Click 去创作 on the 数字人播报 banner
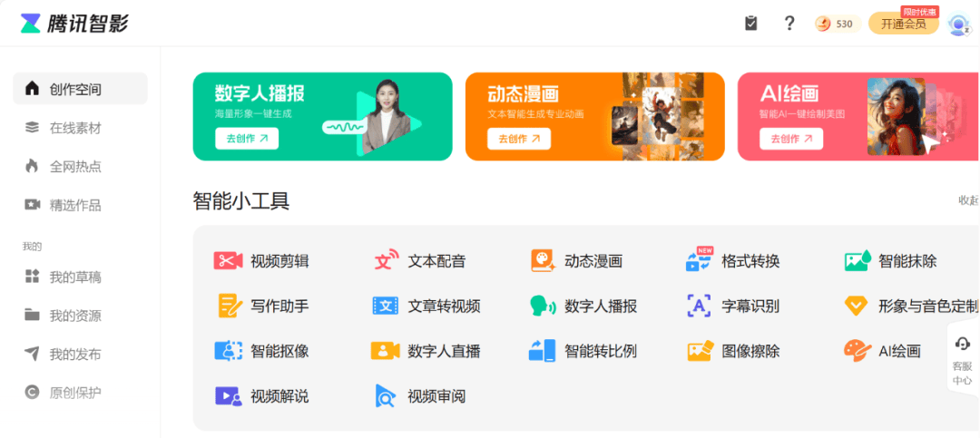Image resolution: width=980 pixels, height=438 pixels. coord(247,139)
